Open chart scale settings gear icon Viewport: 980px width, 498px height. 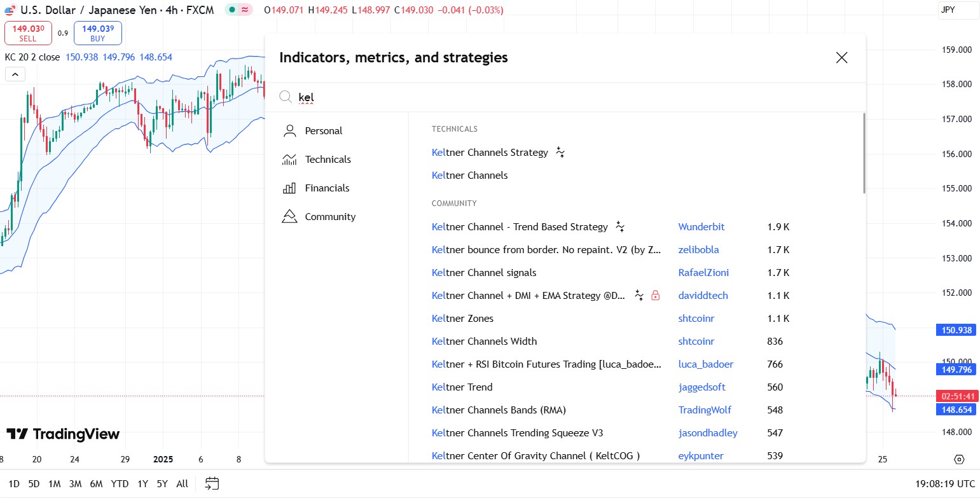pos(959,459)
